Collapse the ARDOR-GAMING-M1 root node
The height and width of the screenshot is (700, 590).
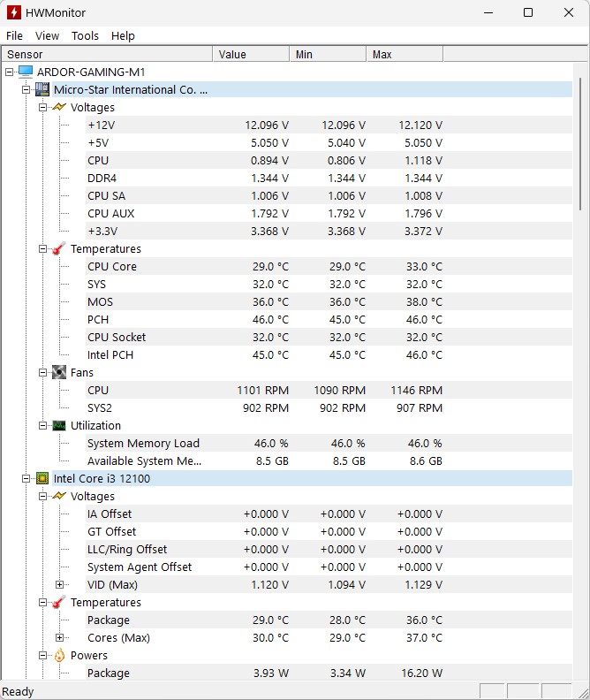click(x=10, y=72)
